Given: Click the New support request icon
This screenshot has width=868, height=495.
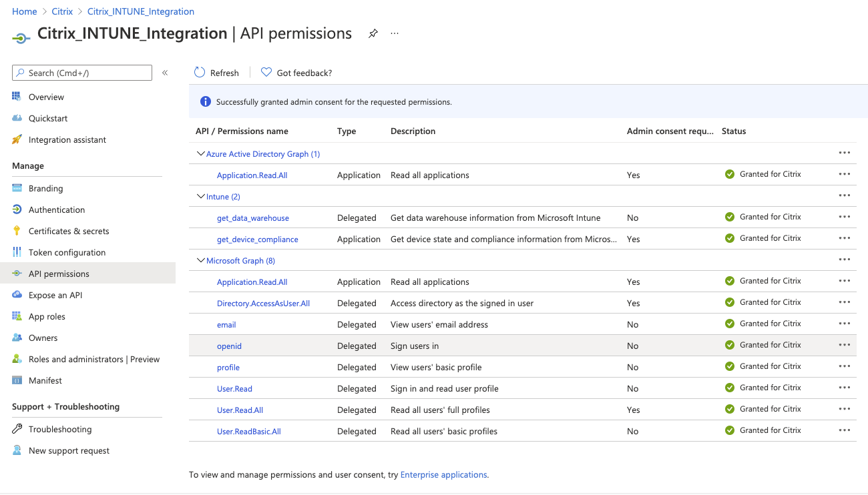Looking at the screenshot, I should tap(17, 450).
